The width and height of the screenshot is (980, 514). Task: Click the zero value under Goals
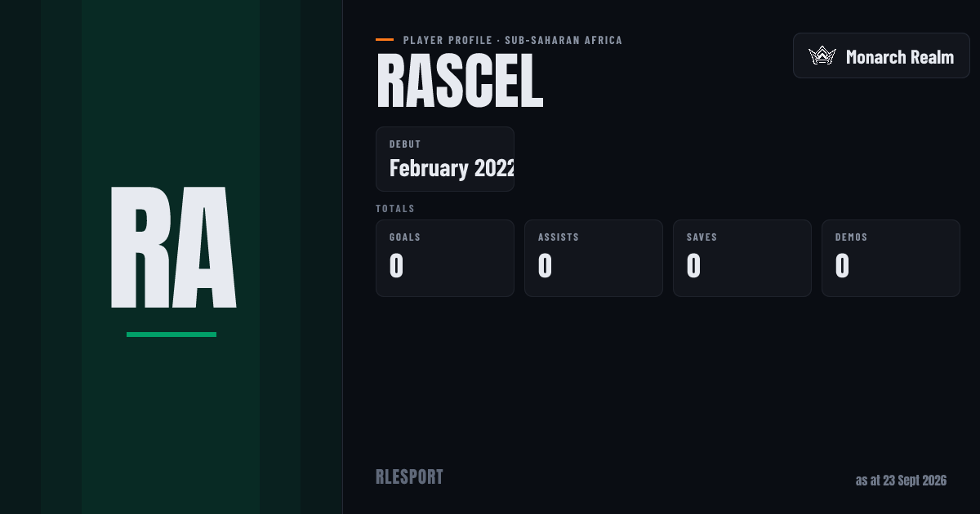click(397, 267)
